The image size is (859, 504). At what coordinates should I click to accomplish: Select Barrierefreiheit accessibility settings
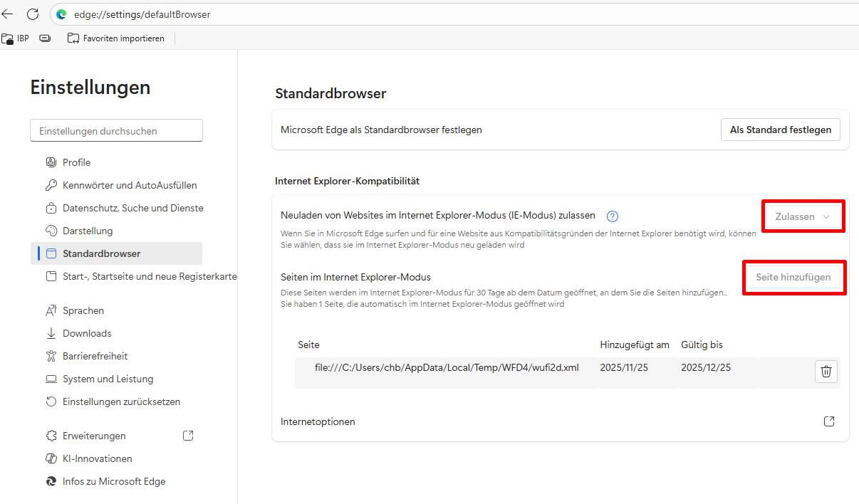click(95, 356)
